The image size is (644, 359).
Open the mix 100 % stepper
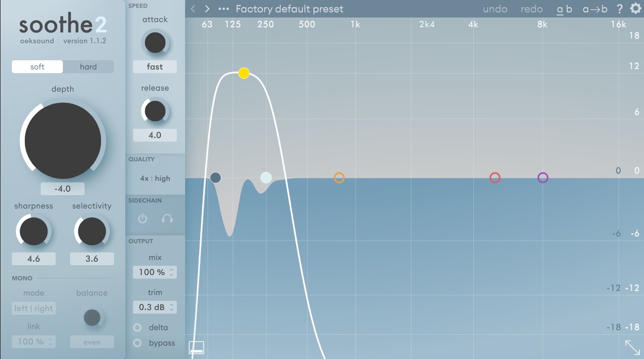click(x=155, y=272)
